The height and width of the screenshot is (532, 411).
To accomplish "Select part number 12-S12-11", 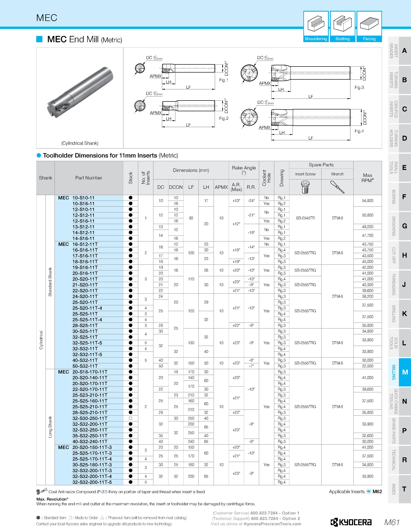I will (x=83, y=215).
